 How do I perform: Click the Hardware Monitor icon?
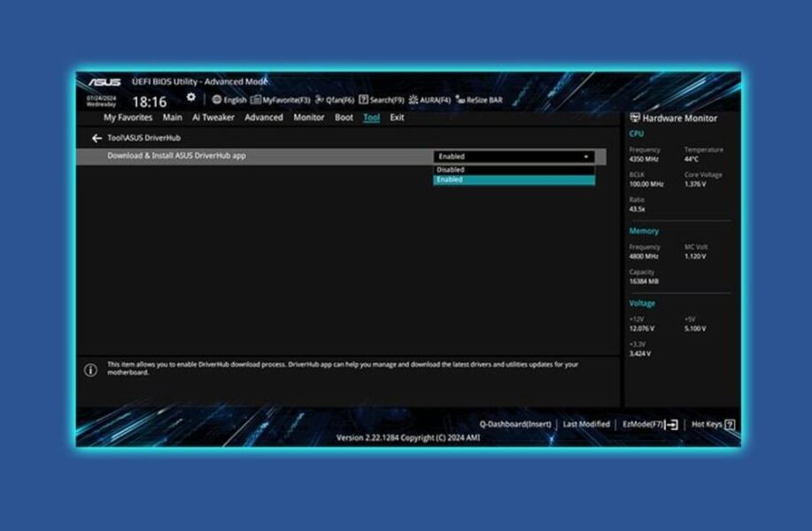(x=634, y=118)
